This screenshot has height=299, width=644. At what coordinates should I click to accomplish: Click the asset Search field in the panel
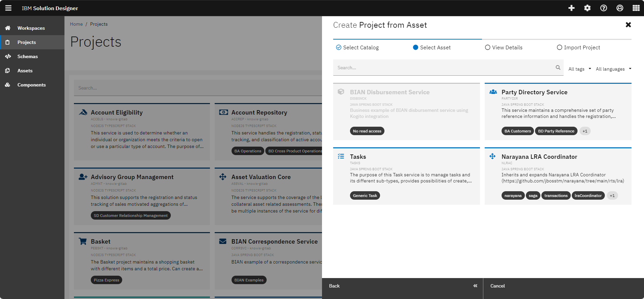448,68
